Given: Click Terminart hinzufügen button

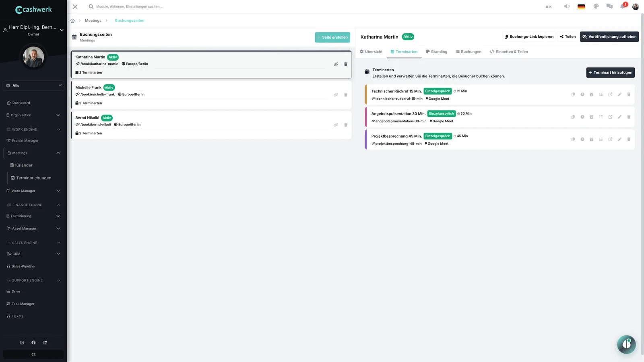Looking at the screenshot, I should point(610,73).
